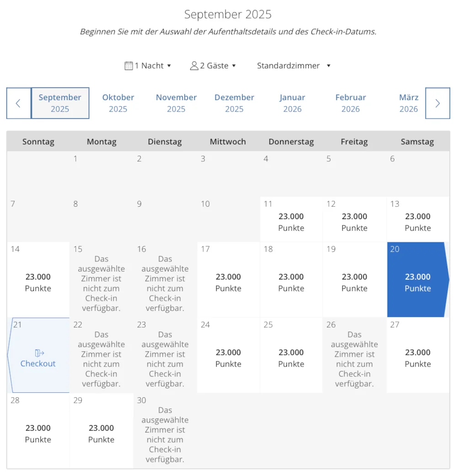Open the Januar 2026 month tab
Screen dimensions: 457x476
click(x=292, y=103)
